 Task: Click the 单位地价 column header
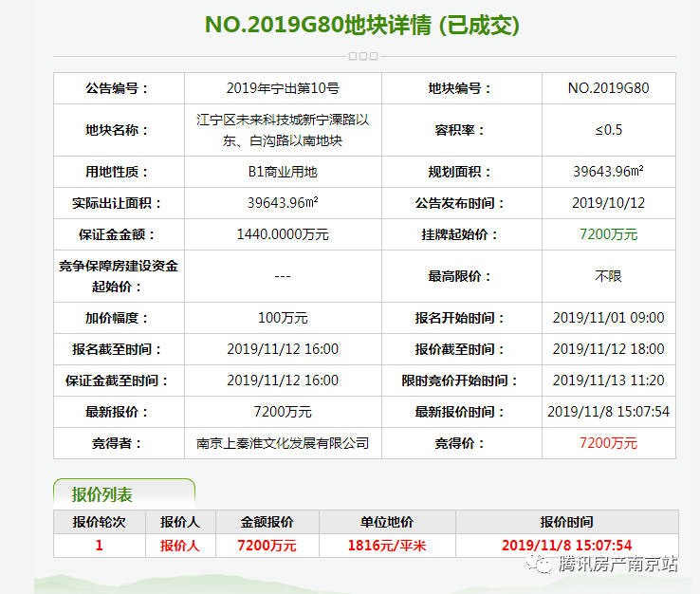tap(387, 522)
